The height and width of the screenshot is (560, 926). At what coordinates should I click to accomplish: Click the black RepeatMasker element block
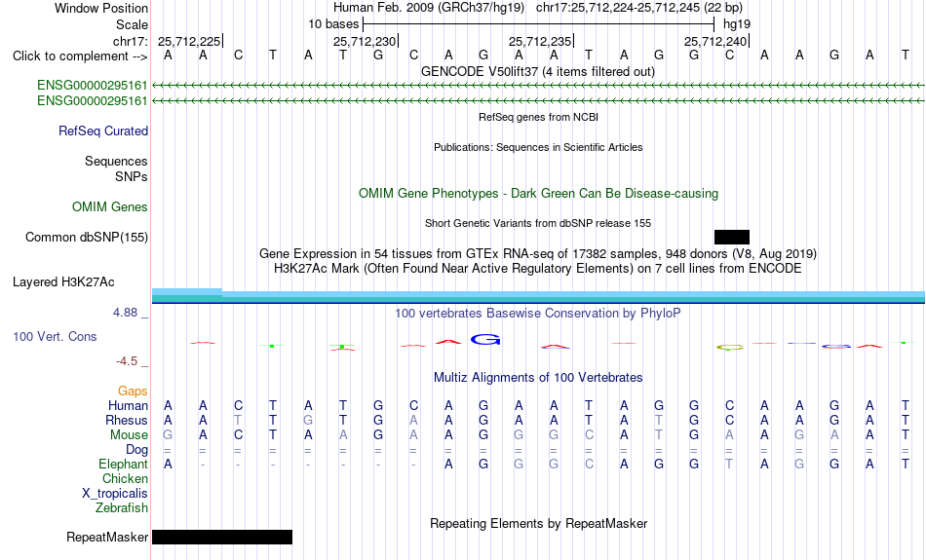pyautogui.click(x=222, y=537)
